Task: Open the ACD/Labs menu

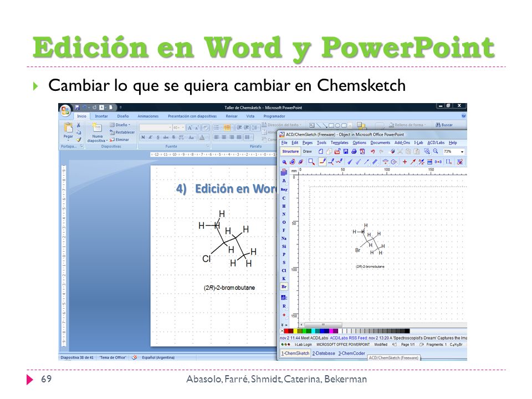Action: [x=436, y=142]
